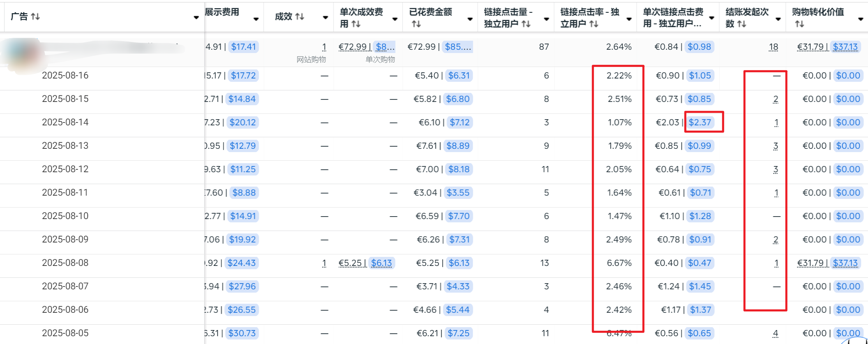This screenshot has height=344, width=868.
Task: Select the 2025-08-14 date row
Action: 65,122
